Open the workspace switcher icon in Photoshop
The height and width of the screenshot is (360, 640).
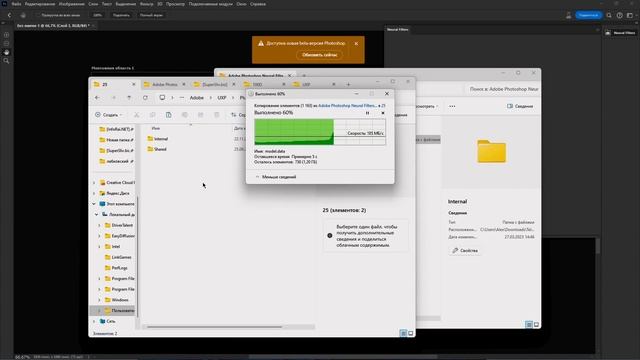[630, 15]
